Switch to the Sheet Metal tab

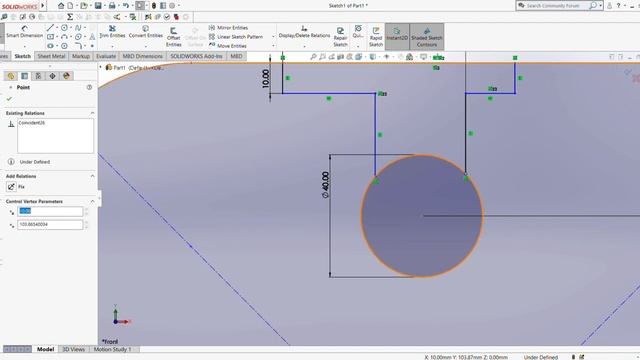pos(51,56)
